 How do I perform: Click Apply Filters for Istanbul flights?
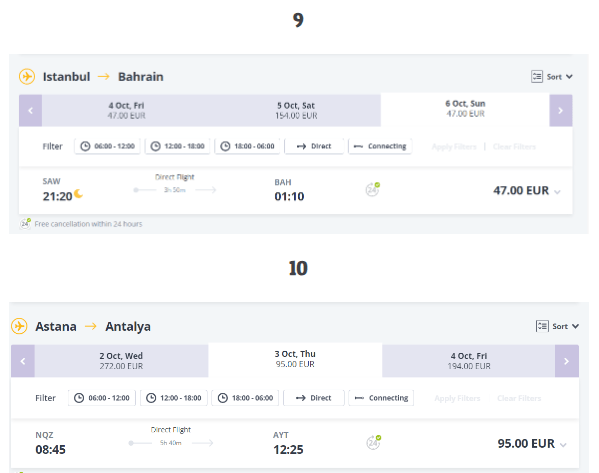454,147
